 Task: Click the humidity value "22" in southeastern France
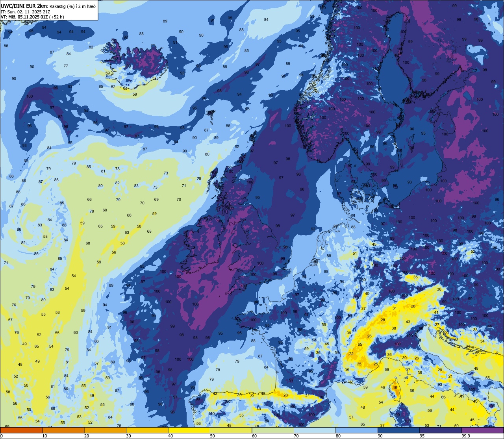tap(351, 354)
